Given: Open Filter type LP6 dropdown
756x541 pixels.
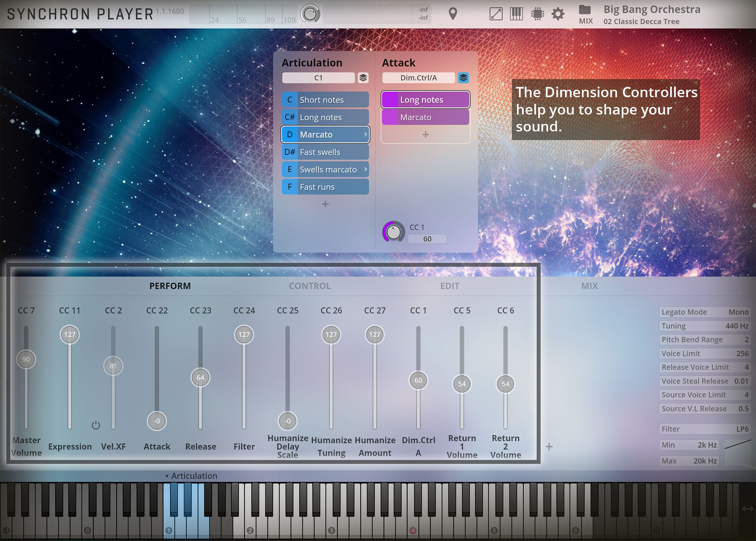Looking at the screenshot, I should [705, 429].
